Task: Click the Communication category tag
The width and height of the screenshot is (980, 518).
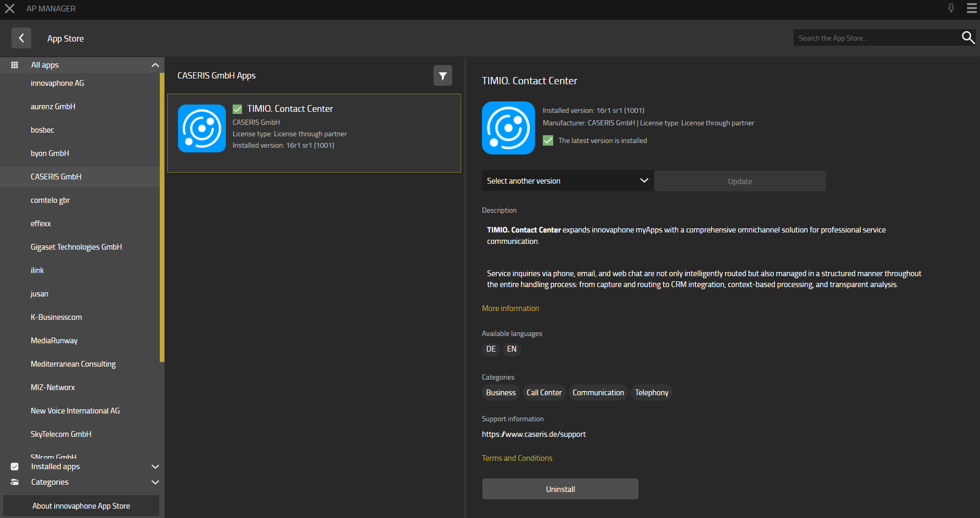Action: [x=599, y=393]
